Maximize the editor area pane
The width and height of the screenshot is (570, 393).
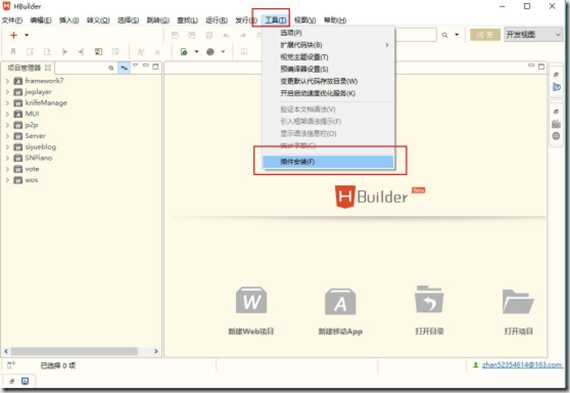[x=541, y=67]
